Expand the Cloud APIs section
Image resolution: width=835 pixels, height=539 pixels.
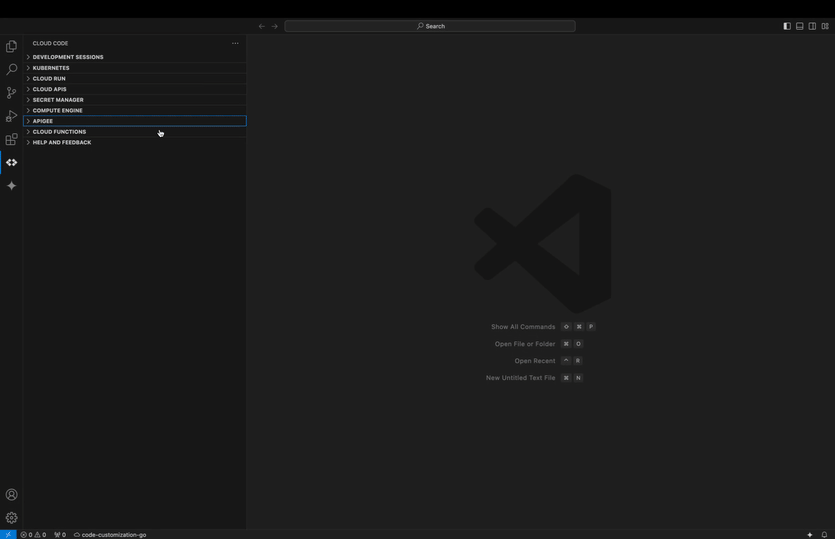coord(135,89)
